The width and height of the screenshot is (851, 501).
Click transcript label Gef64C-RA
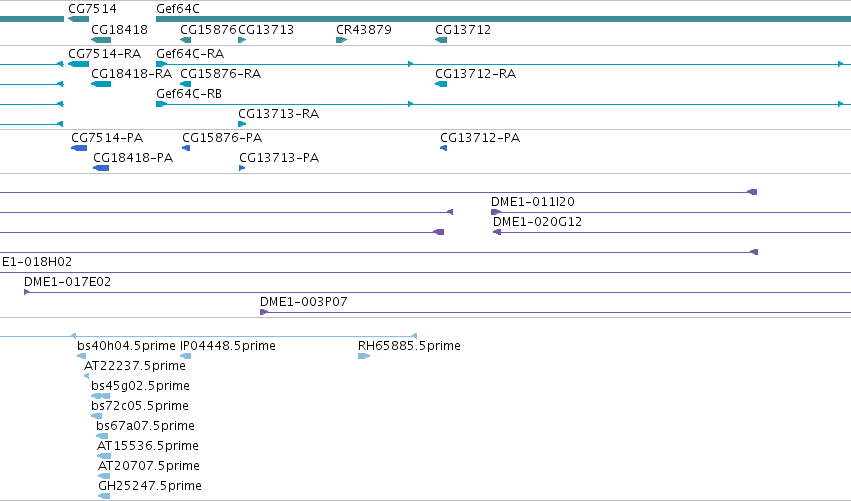tap(190, 53)
